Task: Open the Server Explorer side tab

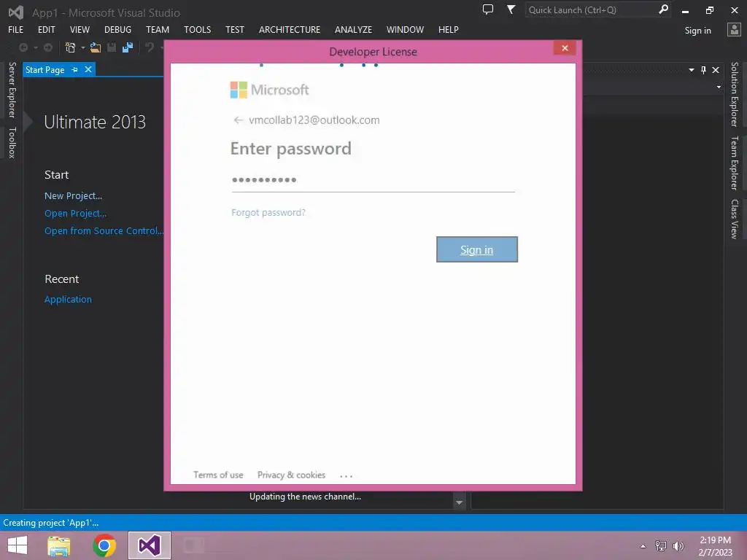Action: tap(12, 90)
